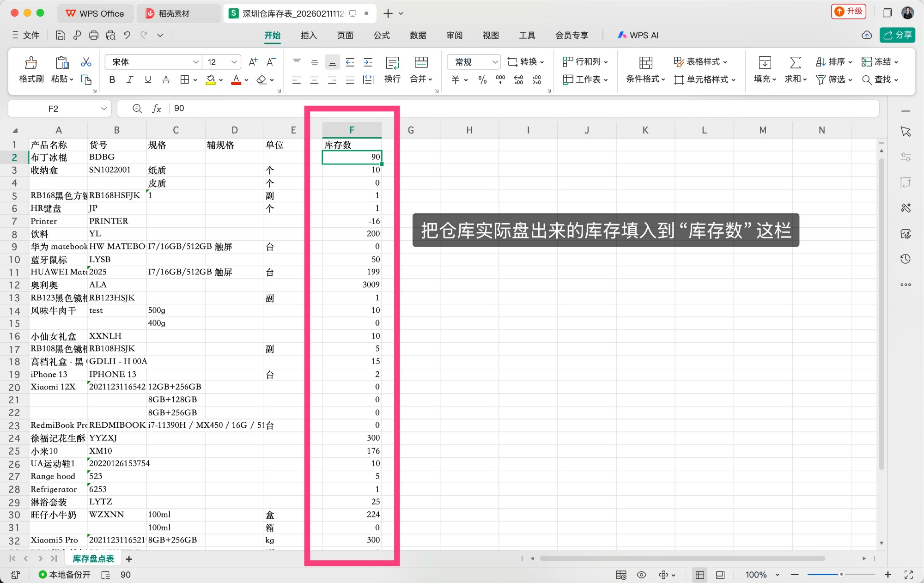Toggle bold formatting on selected cell
This screenshot has width=924, height=583.
click(x=111, y=79)
